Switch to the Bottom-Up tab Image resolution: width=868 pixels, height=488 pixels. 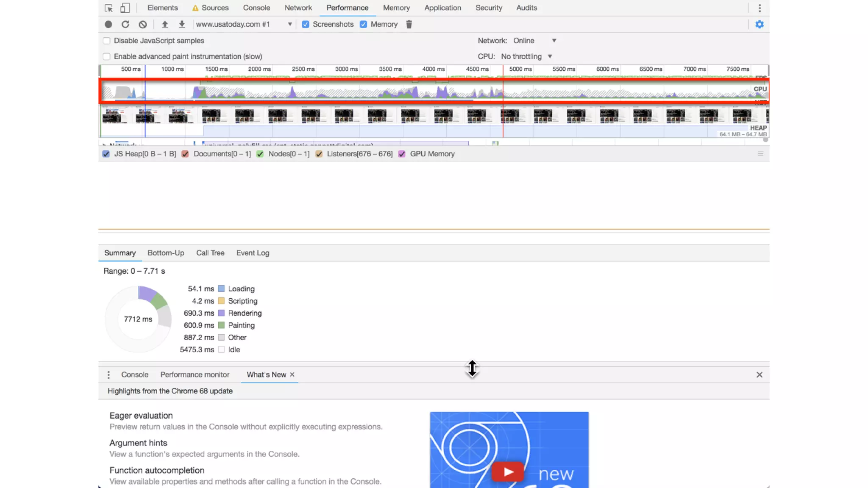pos(166,253)
